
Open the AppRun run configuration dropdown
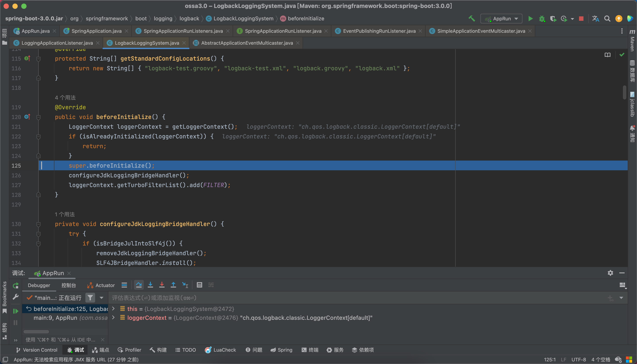pyautogui.click(x=501, y=19)
